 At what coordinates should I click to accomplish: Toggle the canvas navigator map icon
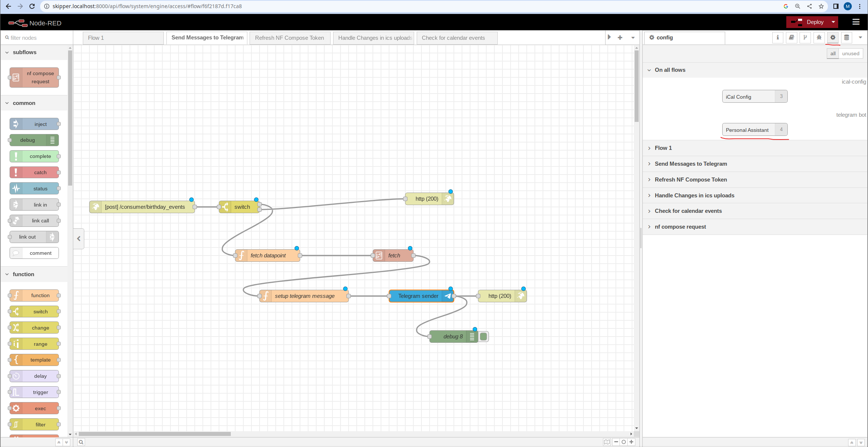tap(607, 442)
